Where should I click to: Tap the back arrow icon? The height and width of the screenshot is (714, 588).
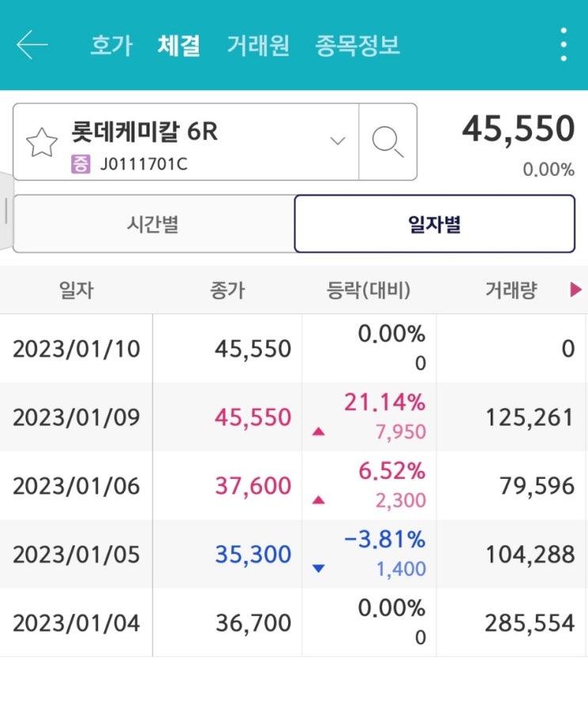tap(32, 45)
